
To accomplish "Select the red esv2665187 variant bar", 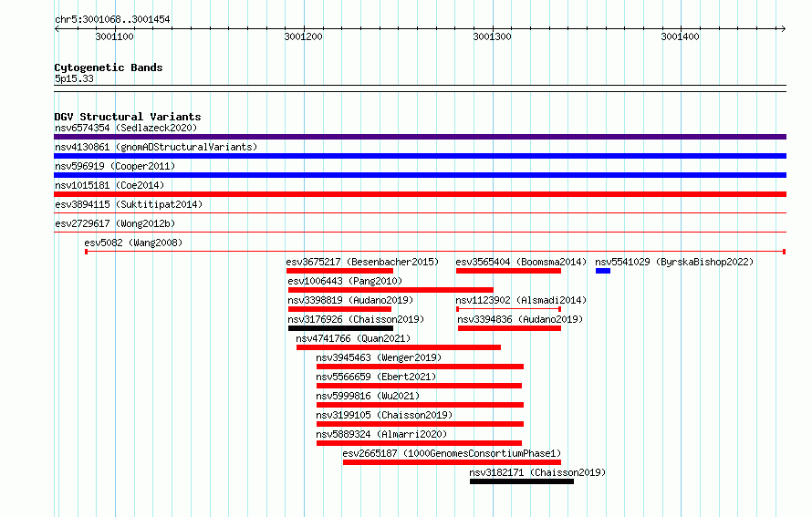I will [x=452, y=462].
